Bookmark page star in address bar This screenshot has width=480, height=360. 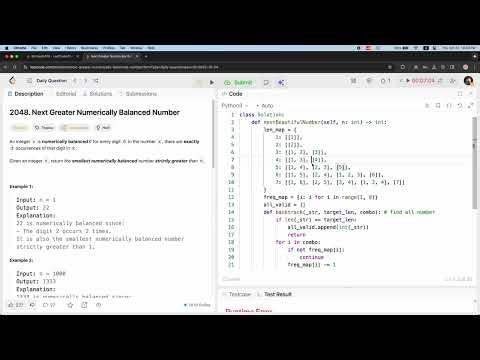pos(390,67)
